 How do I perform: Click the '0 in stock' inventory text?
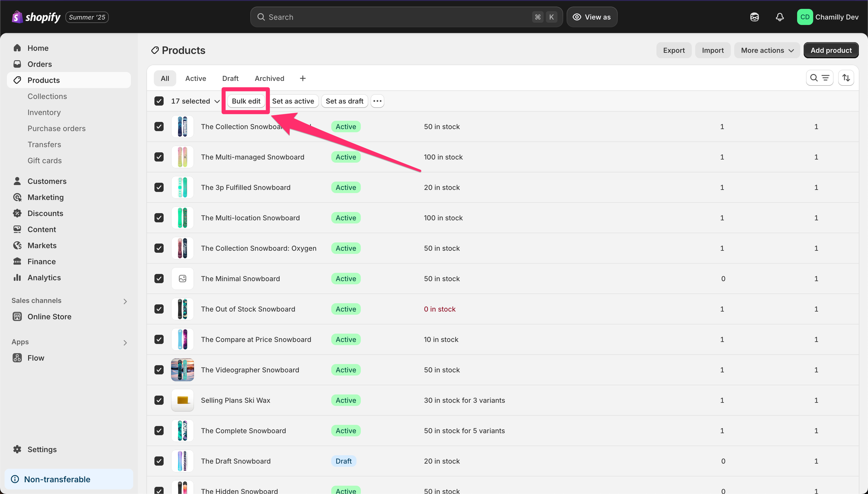point(440,309)
